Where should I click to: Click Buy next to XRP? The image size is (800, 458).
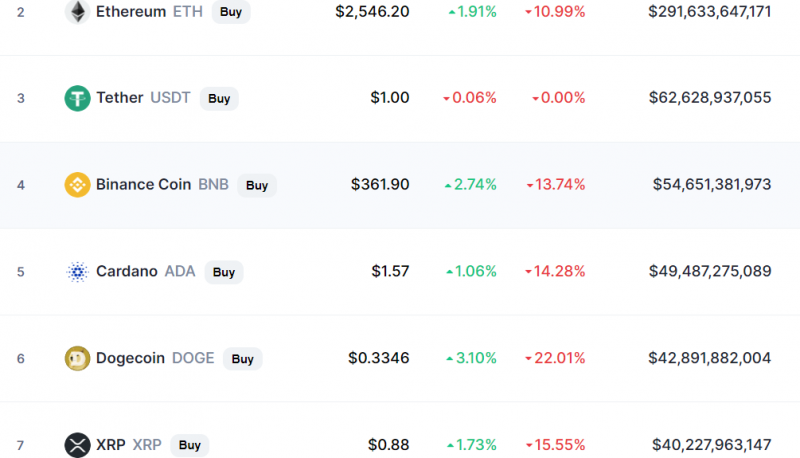click(189, 445)
